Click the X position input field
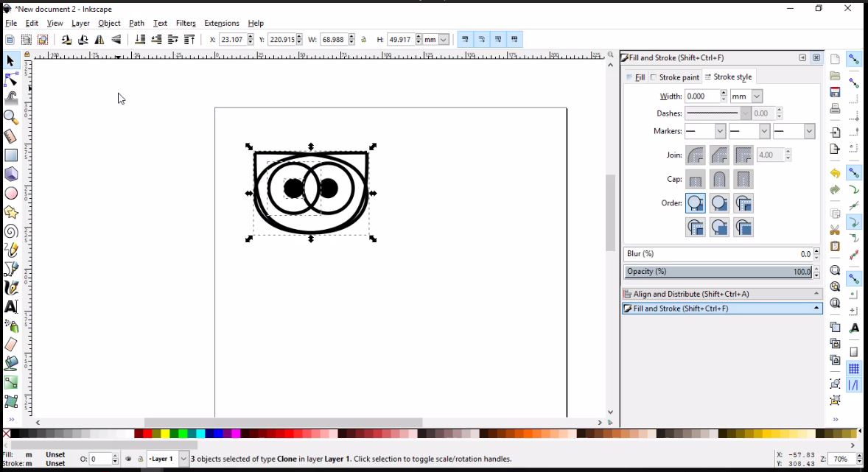This screenshot has height=472, width=868. (x=233, y=39)
